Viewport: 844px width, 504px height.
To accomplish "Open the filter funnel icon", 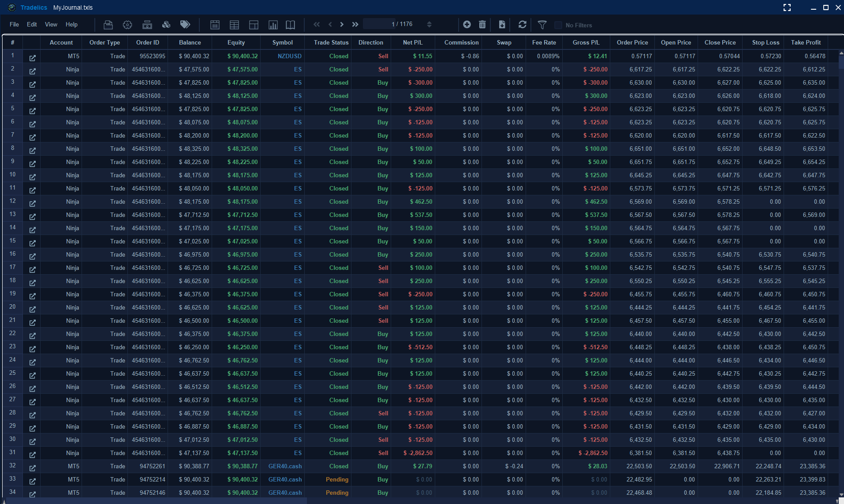I will [x=542, y=25].
